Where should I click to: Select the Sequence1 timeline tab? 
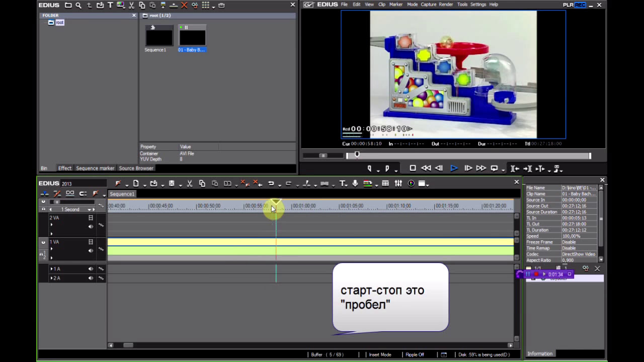122,194
